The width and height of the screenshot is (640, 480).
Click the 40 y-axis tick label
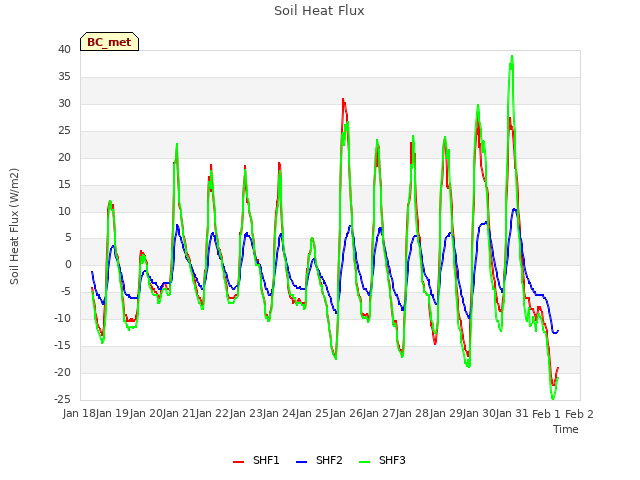click(64, 49)
